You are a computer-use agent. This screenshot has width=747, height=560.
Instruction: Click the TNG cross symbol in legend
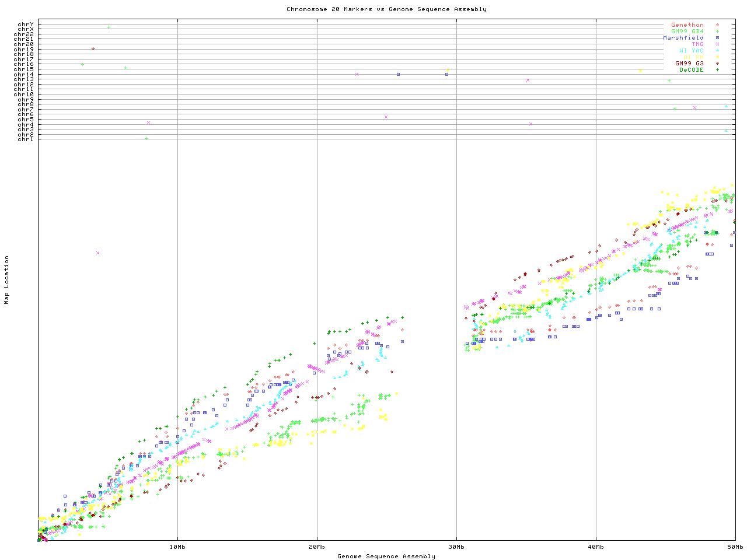717,44
